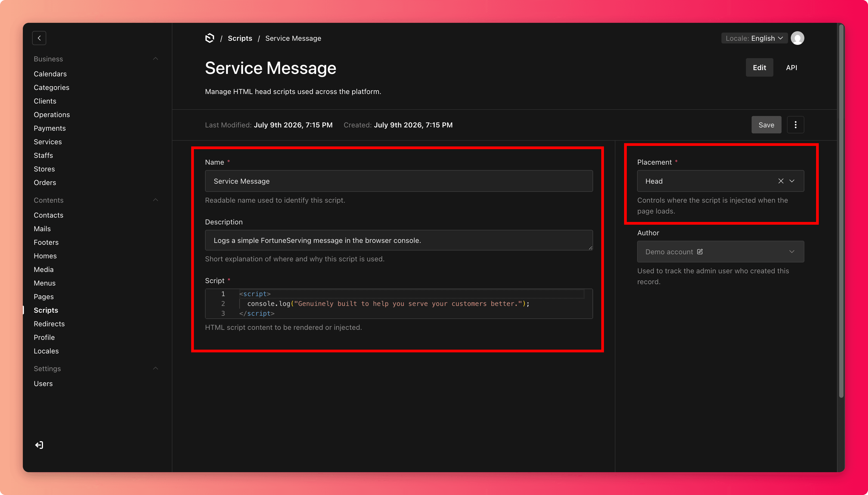Collapse the sidebar with back arrow icon
The height and width of the screenshot is (495, 868).
tap(39, 38)
